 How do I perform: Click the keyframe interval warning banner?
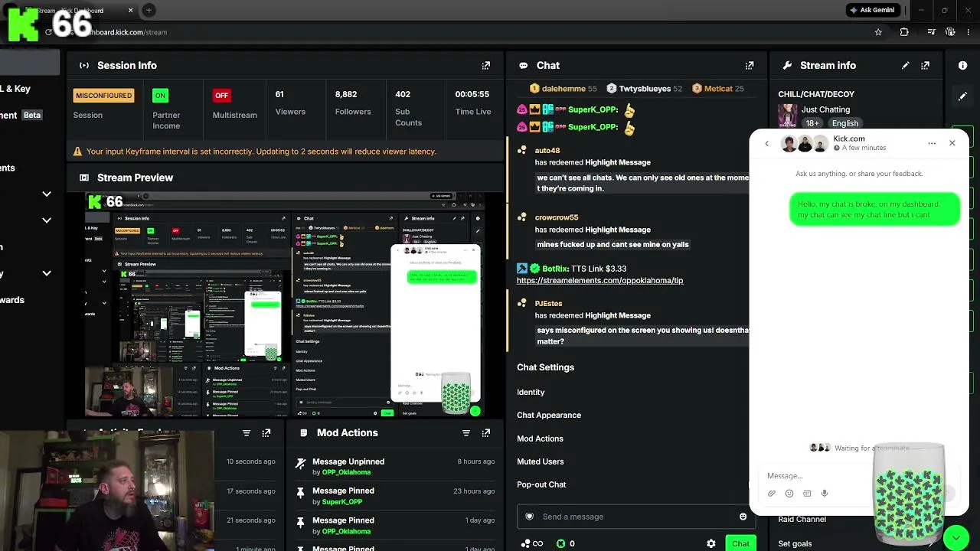pyautogui.click(x=286, y=152)
